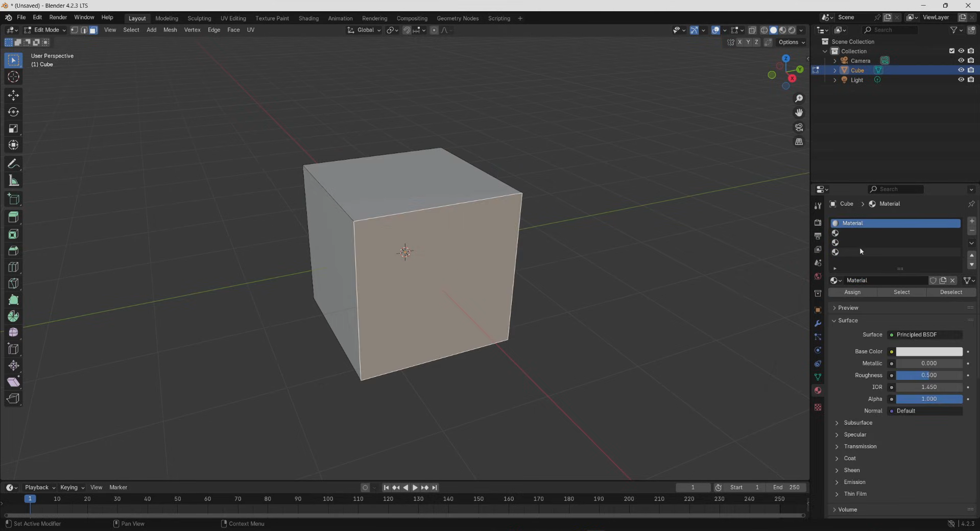
Task: Disable Cube in renders via camera icon
Action: 971,70
